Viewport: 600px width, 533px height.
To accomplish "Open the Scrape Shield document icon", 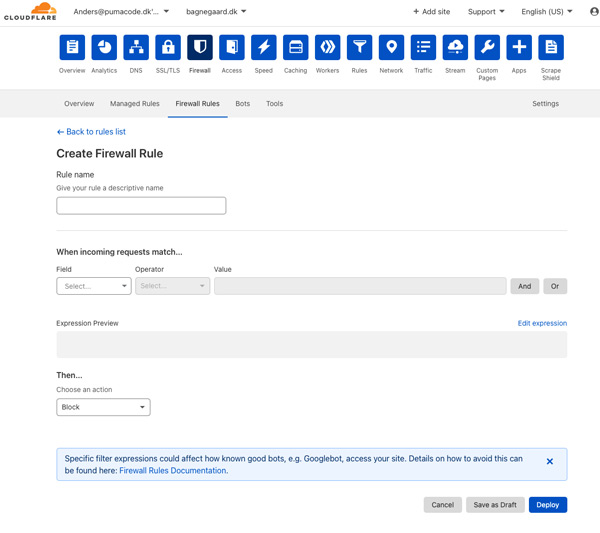I will tap(551, 47).
